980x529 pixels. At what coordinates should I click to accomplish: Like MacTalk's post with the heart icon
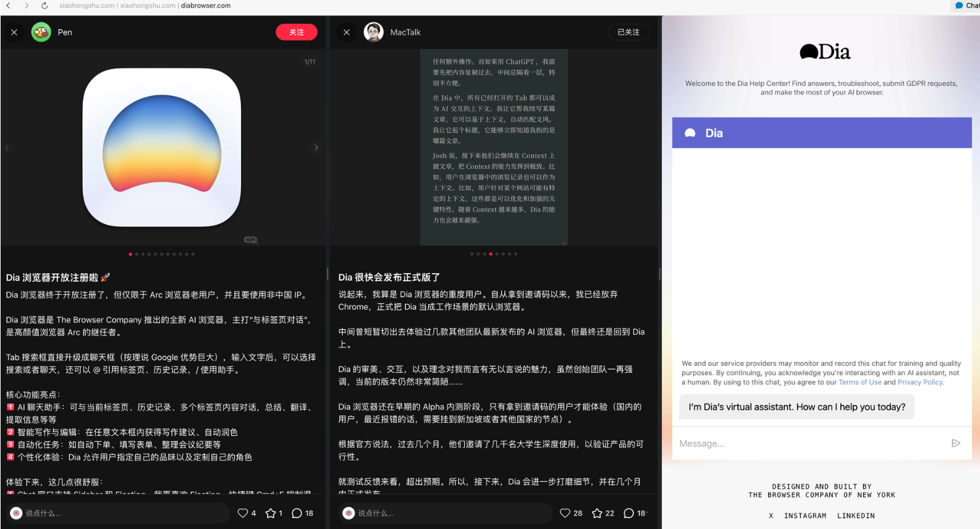point(565,513)
